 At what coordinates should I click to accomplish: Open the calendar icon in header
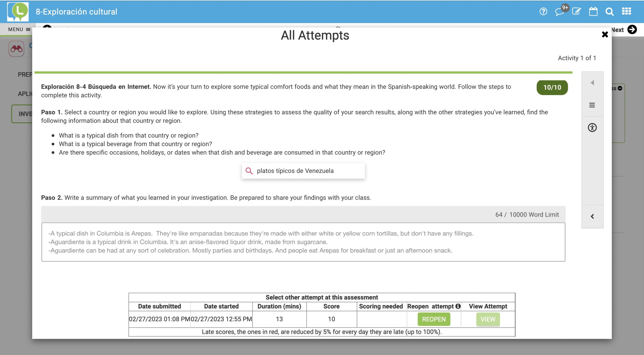click(593, 12)
